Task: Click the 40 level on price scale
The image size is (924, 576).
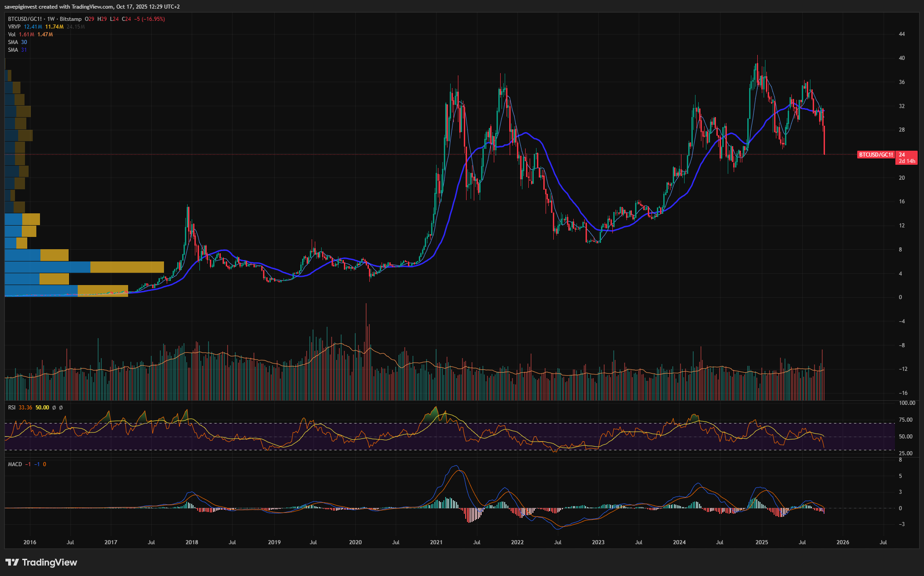Action: [x=902, y=58]
